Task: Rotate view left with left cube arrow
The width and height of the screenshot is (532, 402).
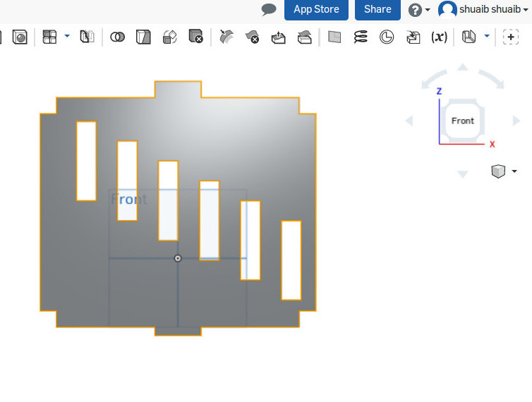Action: 409,121
